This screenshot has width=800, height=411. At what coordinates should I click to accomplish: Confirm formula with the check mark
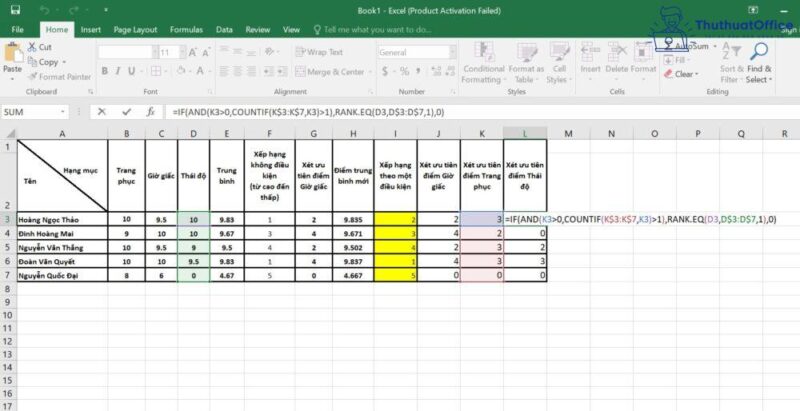tap(127, 112)
